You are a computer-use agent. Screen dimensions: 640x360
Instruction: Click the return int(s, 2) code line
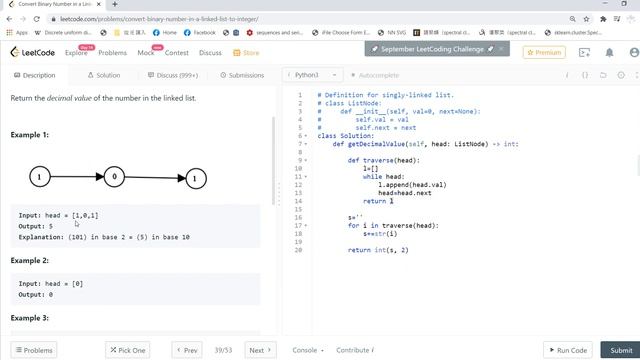point(378,250)
